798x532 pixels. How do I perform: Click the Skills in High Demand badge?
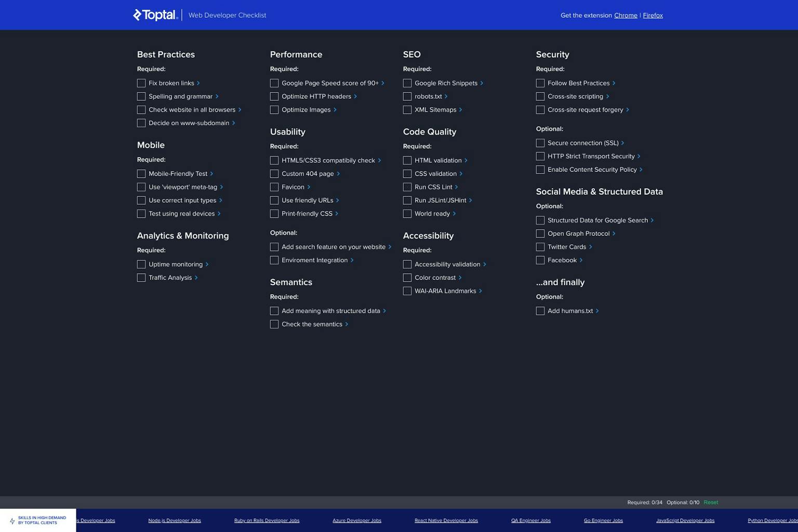click(38, 520)
